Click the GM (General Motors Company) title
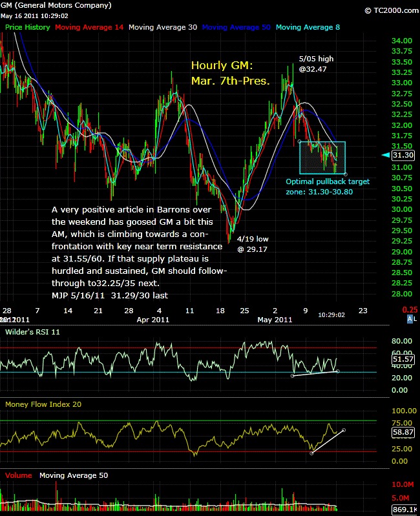 click(56, 5)
